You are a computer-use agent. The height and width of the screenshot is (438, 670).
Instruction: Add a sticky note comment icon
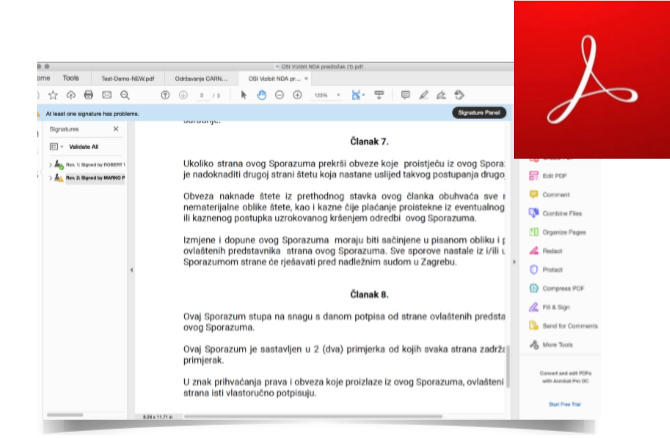tap(406, 95)
